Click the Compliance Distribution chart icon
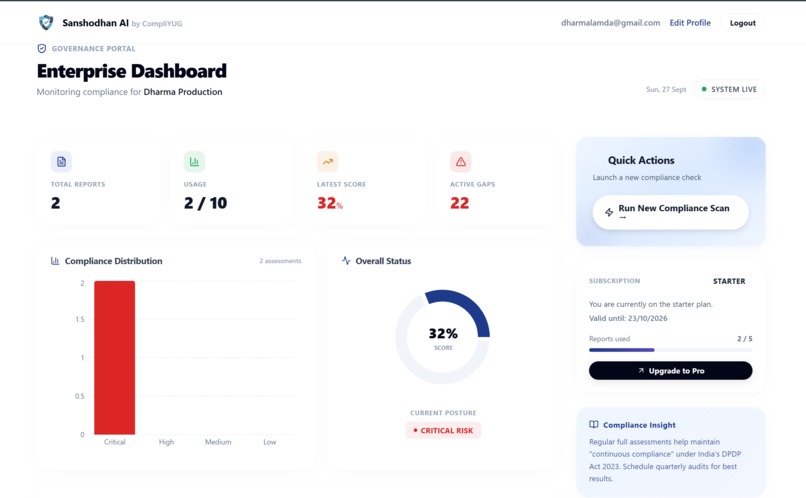The height and width of the screenshot is (498, 806). 55,261
